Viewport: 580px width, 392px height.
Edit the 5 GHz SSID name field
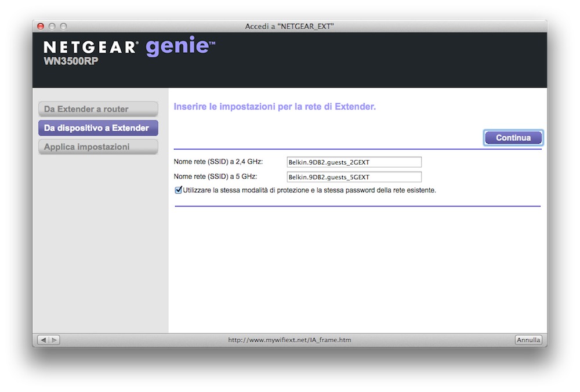pyautogui.click(x=354, y=177)
